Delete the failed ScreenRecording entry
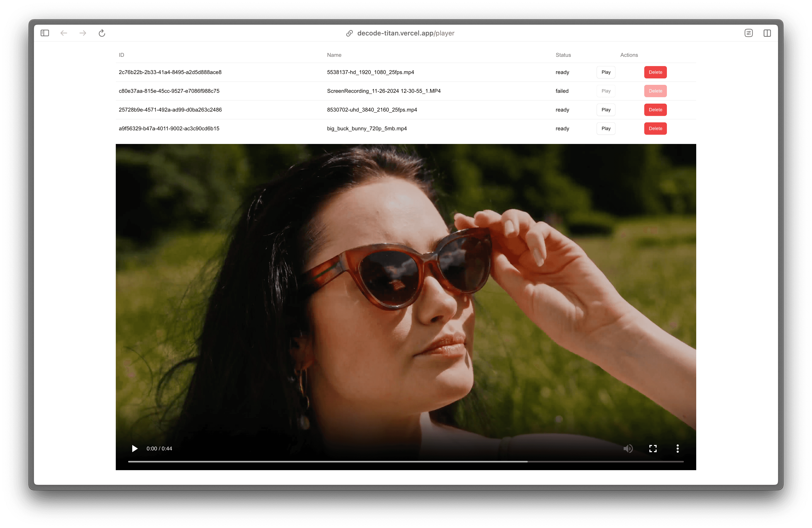The height and width of the screenshot is (528, 812). (x=655, y=91)
